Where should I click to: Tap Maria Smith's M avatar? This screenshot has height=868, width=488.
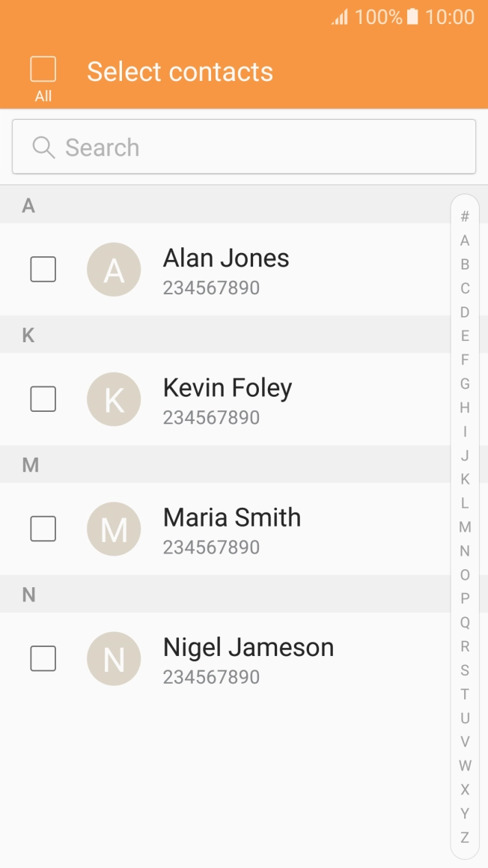point(114,529)
